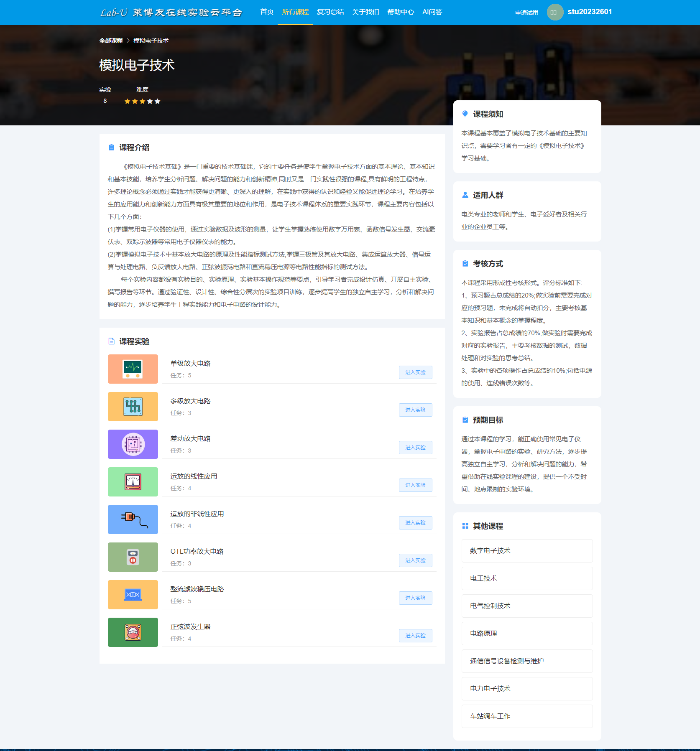Enter the 单级放大电路 experiment via 进入实验
700x751 pixels.
415,372
